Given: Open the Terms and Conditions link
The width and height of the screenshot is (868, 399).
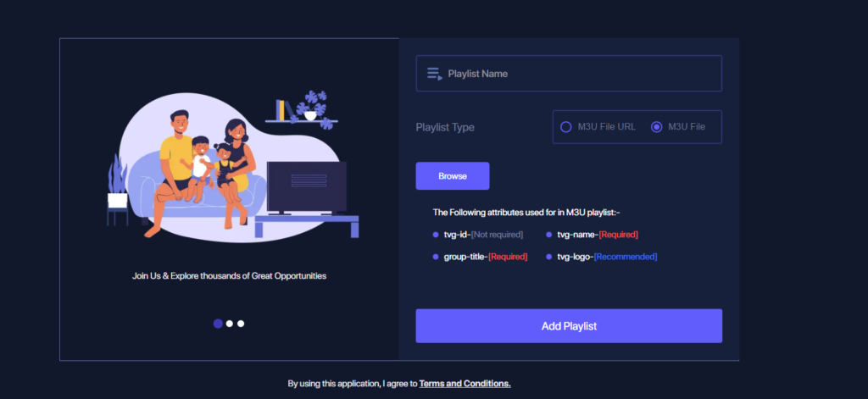Looking at the screenshot, I should click(465, 384).
